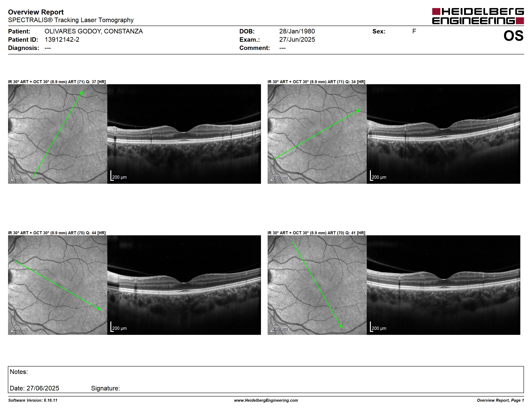Click the Patient ID value 13912142-2
The image size is (532, 411).
(62, 39)
